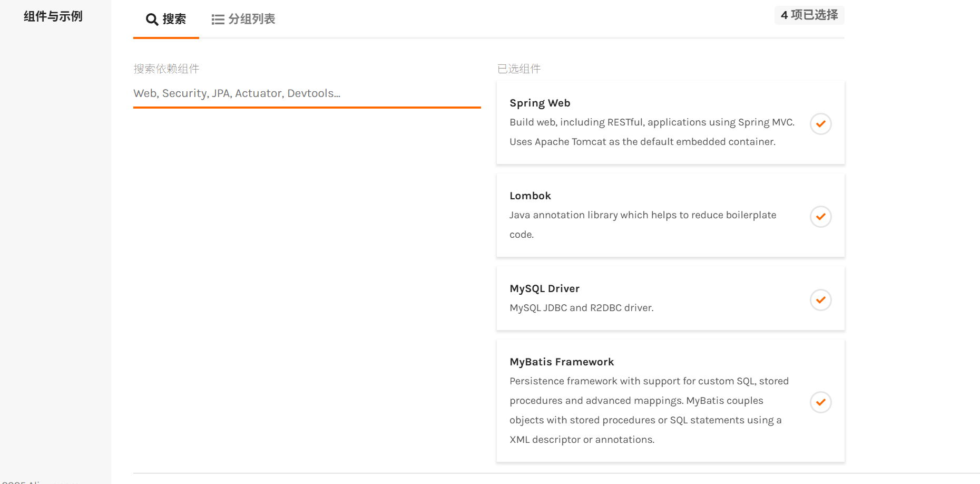Click the checkmark icon on Lombok
Image resolution: width=980 pixels, height=484 pixels.
(x=820, y=216)
